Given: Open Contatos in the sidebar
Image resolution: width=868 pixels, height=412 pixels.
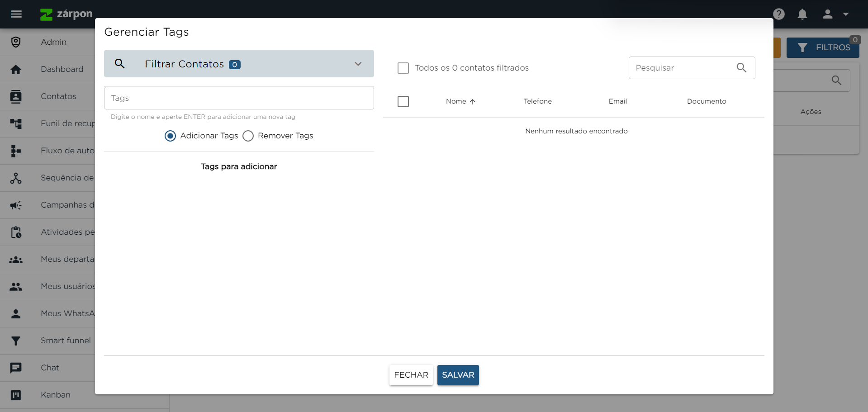Looking at the screenshot, I should (x=58, y=96).
